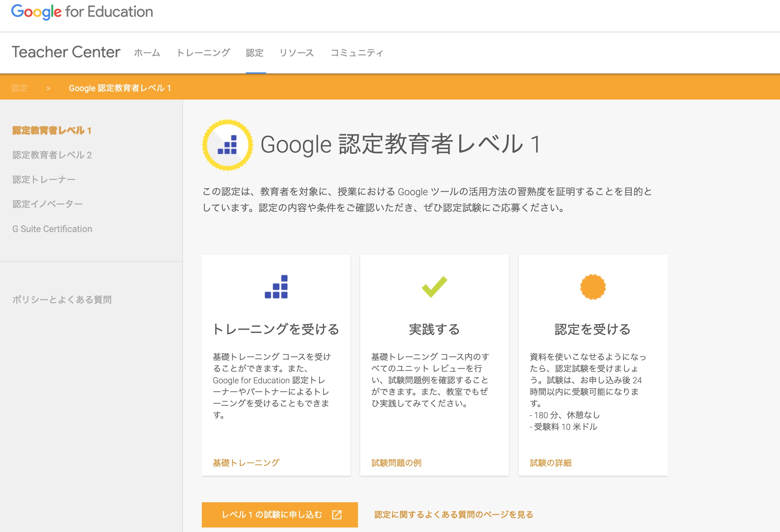The image size is (780, 532).
Task: Click the green checkmark icon
Action: click(x=434, y=287)
